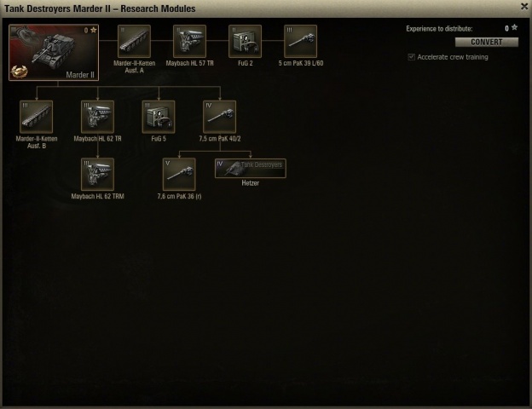This screenshot has width=532, height=409.
Task: Research the Marder-II-Ketten Ausf. B tracks icon
Action: 37,117
